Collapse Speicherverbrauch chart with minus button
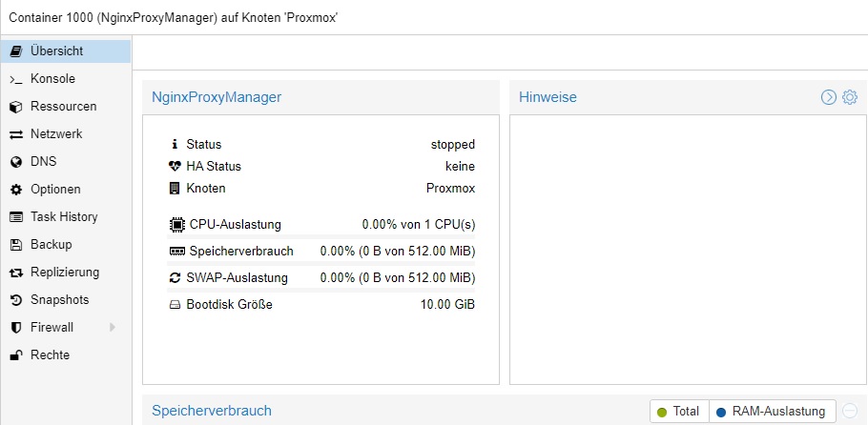This screenshot has height=425, width=868. (850, 412)
